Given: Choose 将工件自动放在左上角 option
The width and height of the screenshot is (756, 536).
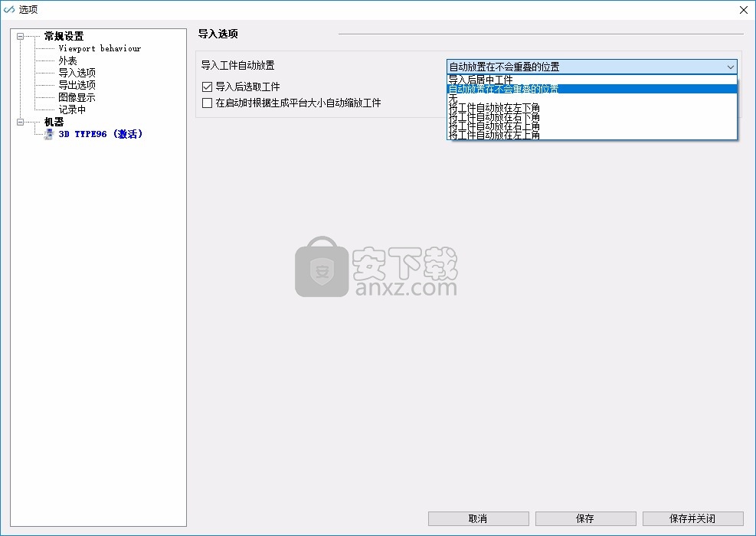Looking at the screenshot, I should tap(592, 135).
